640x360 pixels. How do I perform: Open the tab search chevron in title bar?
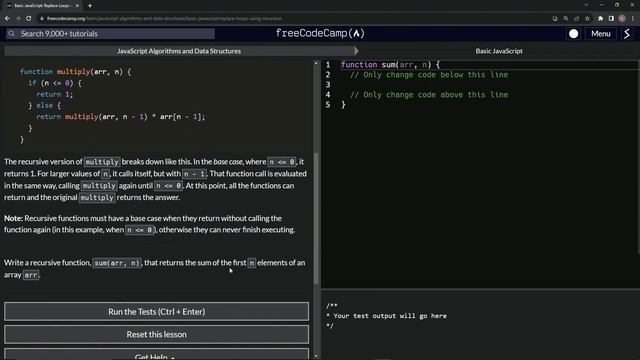(586, 5)
